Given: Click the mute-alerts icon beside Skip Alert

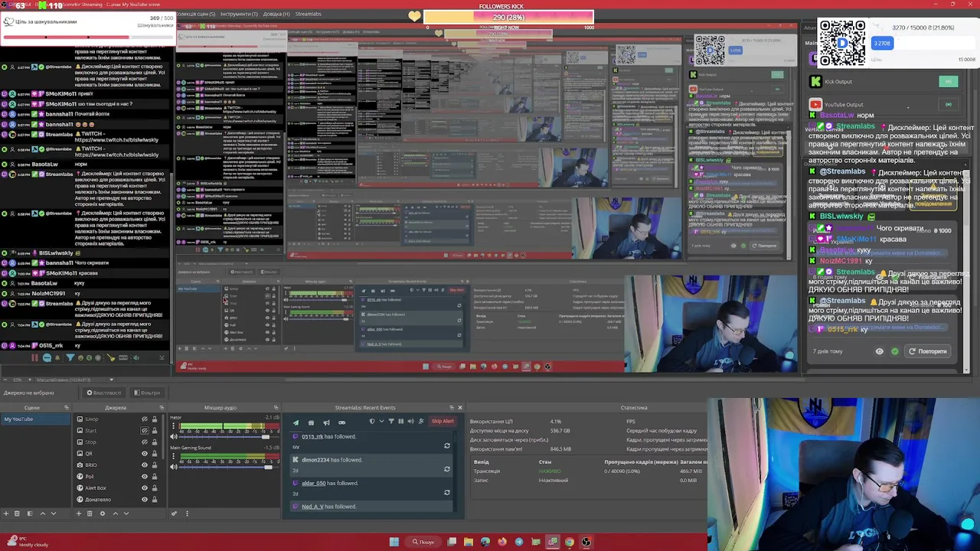Looking at the screenshot, I should click(421, 421).
